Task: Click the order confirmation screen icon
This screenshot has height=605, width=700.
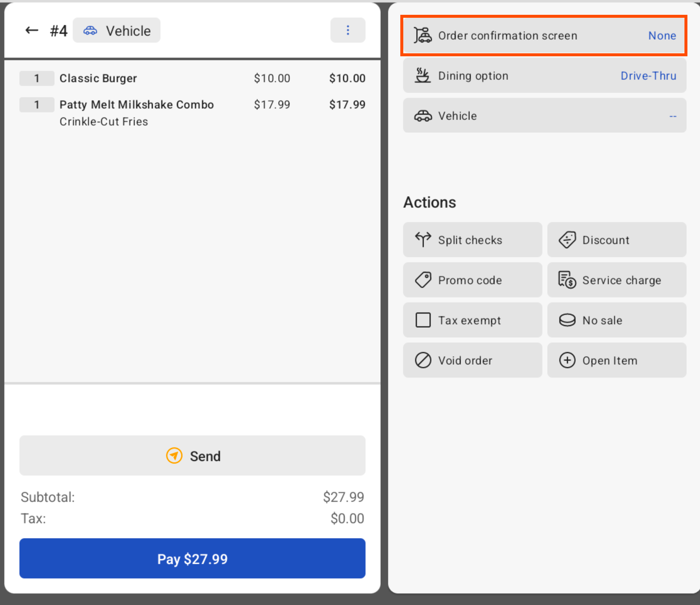Action: (423, 36)
